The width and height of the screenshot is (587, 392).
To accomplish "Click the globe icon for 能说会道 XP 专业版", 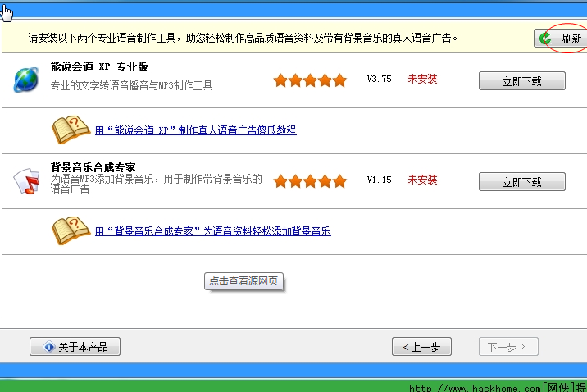I will pos(26,80).
